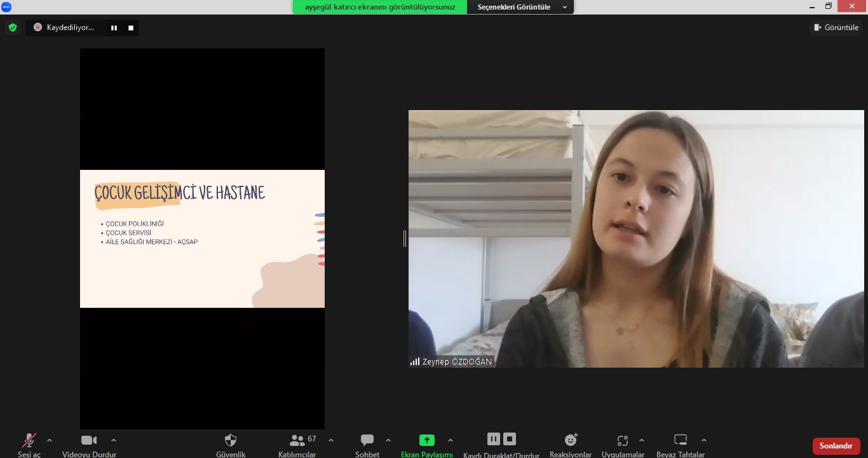
Task: Open Katılımcılar participants list
Action: pyautogui.click(x=297, y=440)
